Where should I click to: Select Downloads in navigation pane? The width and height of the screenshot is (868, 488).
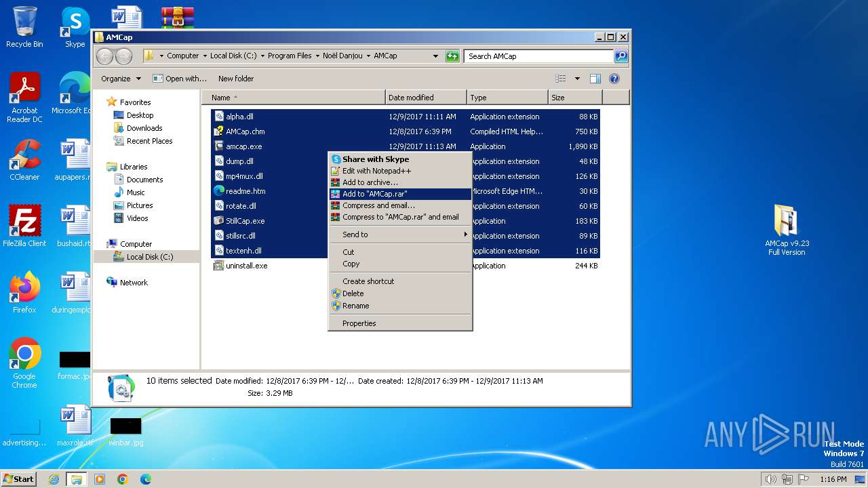144,128
